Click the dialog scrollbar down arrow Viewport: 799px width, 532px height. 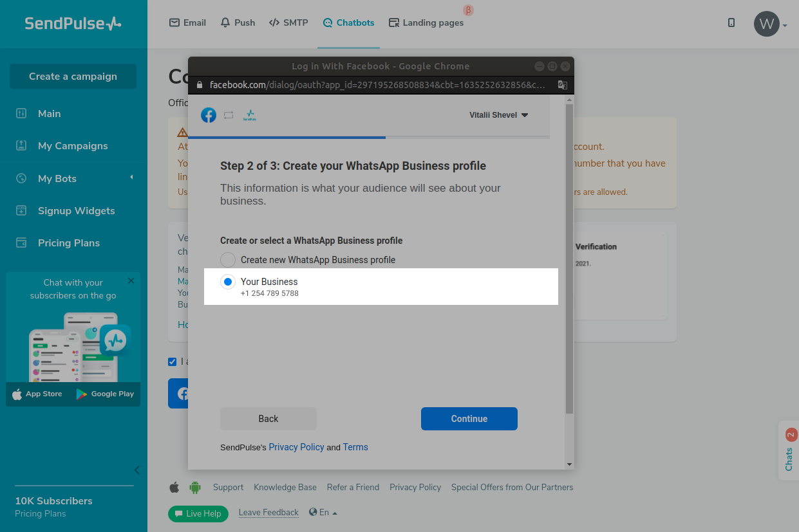(x=569, y=464)
